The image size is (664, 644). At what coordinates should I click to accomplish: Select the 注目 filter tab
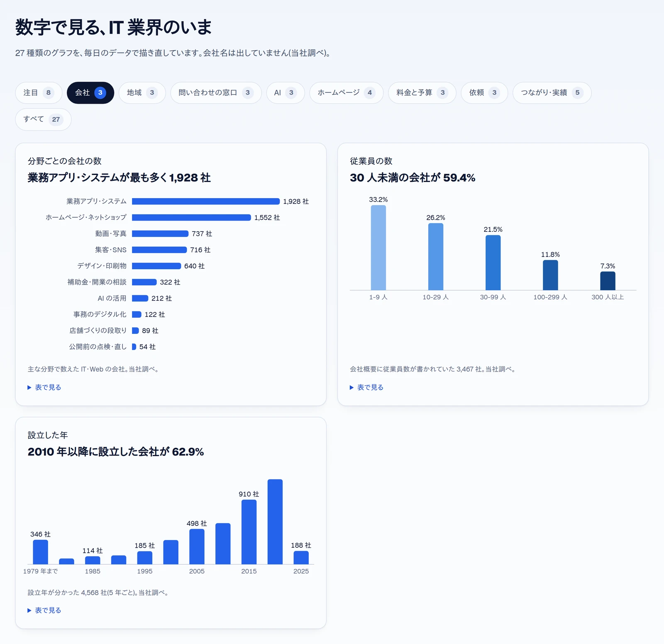point(39,93)
